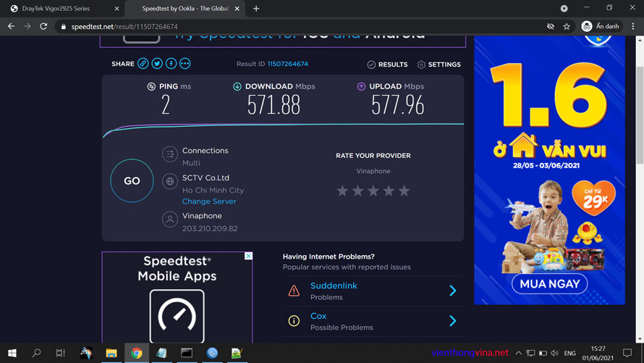Close the Speedtest by Ookla tab
The height and width of the screenshot is (363, 644).
237,9
